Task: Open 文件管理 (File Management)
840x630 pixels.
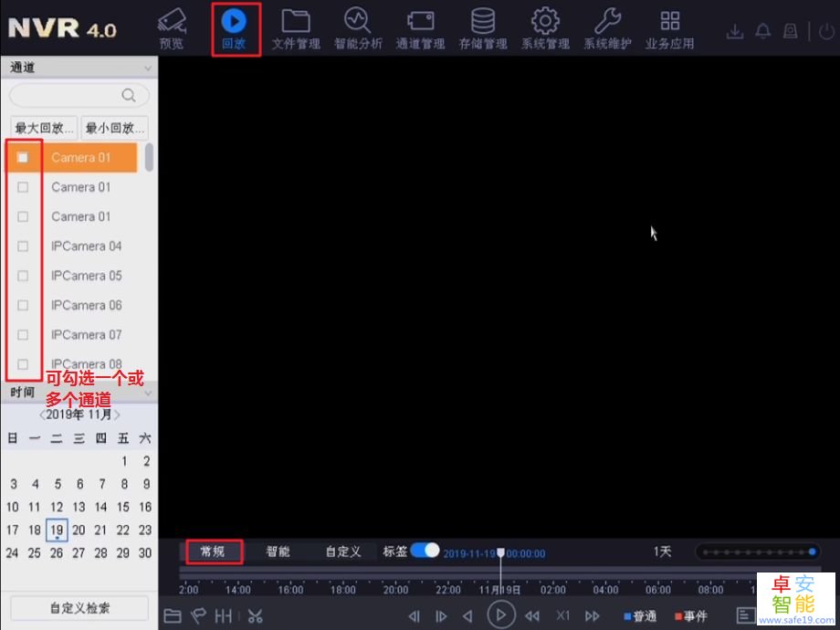Action: (x=296, y=27)
